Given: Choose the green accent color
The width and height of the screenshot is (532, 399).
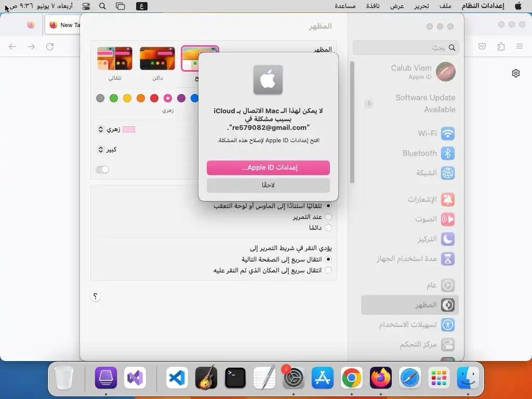Looking at the screenshot, I should click(x=114, y=98).
